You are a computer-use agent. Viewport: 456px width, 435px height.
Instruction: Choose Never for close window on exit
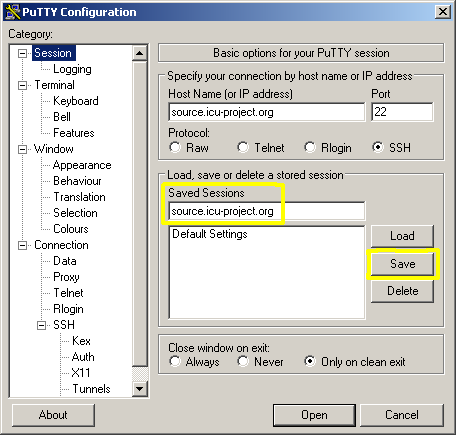pos(243,362)
